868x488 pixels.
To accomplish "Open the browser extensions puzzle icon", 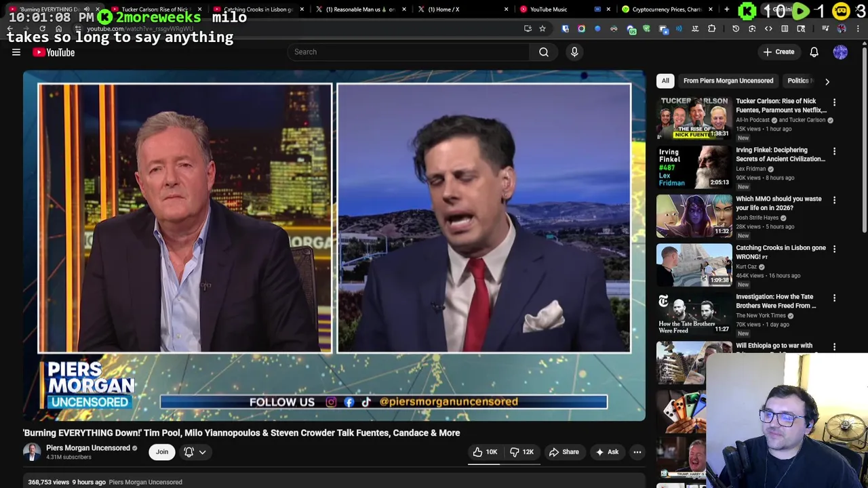I will pos(712,28).
